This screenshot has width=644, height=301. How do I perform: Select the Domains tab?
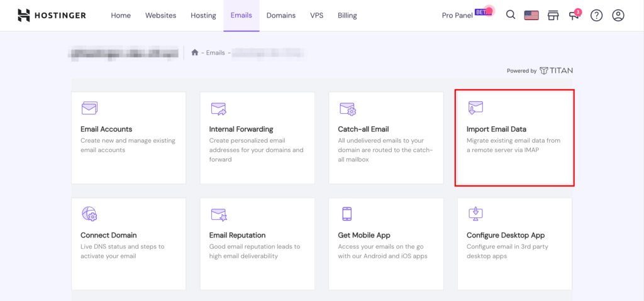(280, 15)
